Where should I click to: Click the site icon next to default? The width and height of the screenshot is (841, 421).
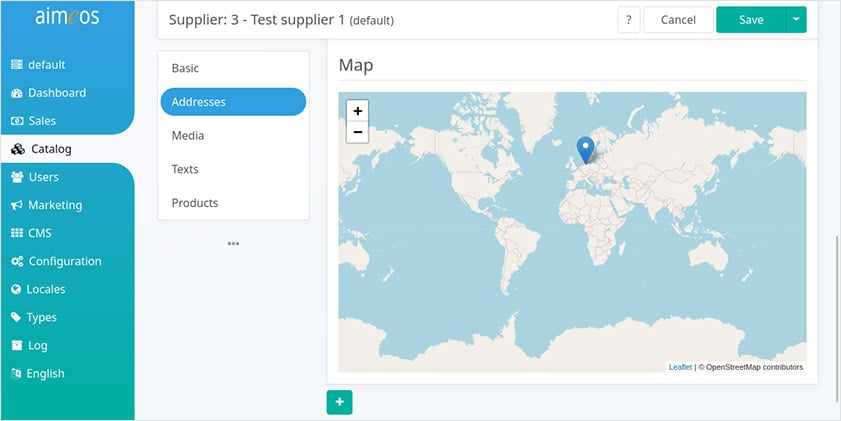[17, 65]
